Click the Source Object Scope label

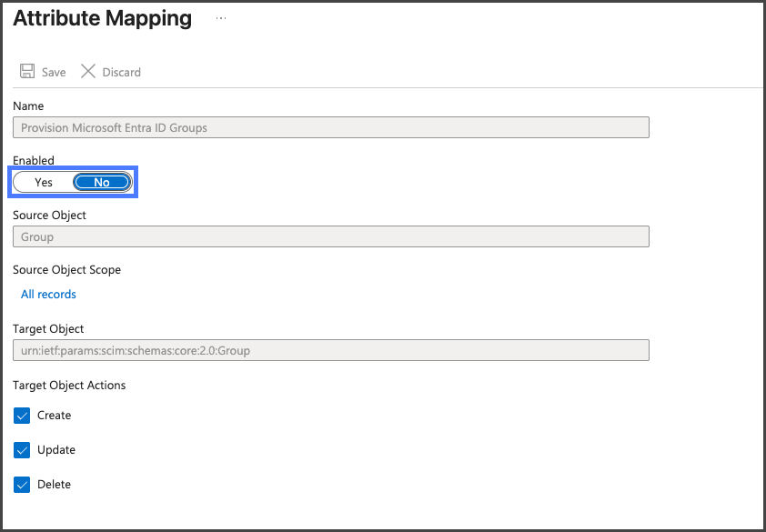click(66, 270)
